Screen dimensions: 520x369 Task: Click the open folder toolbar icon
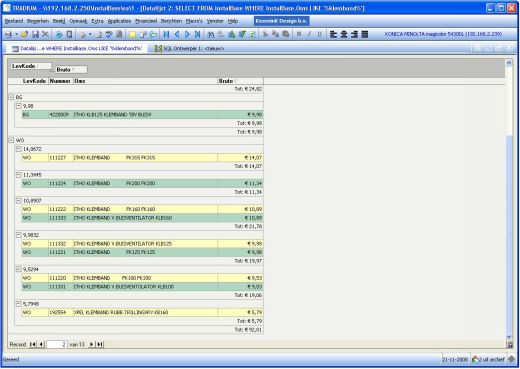(24, 34)
